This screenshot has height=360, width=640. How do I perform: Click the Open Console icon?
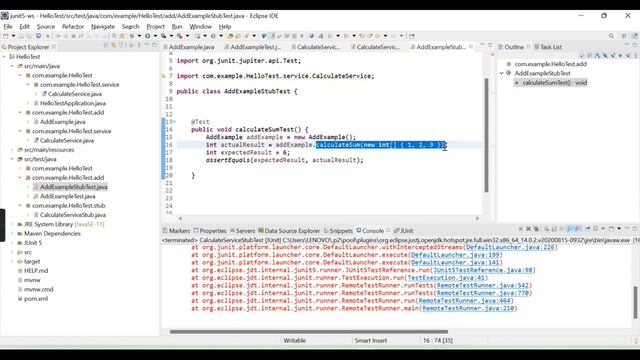coord(611,229)
